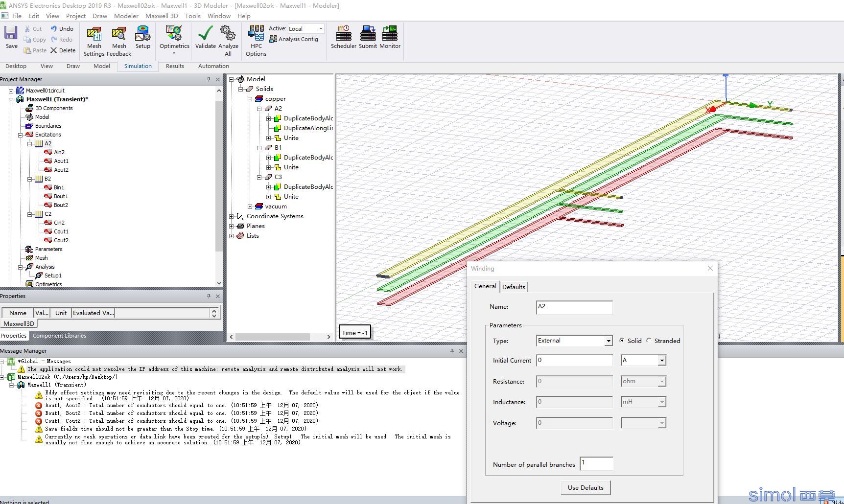This screenshot has width=844, height=504.
Task: Select the Ain2 excitation icon
Action: [48, 152]
